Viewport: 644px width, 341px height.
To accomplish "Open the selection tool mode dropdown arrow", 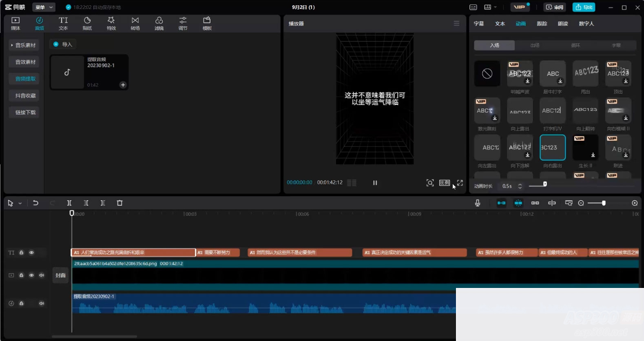I will (20, 204).
